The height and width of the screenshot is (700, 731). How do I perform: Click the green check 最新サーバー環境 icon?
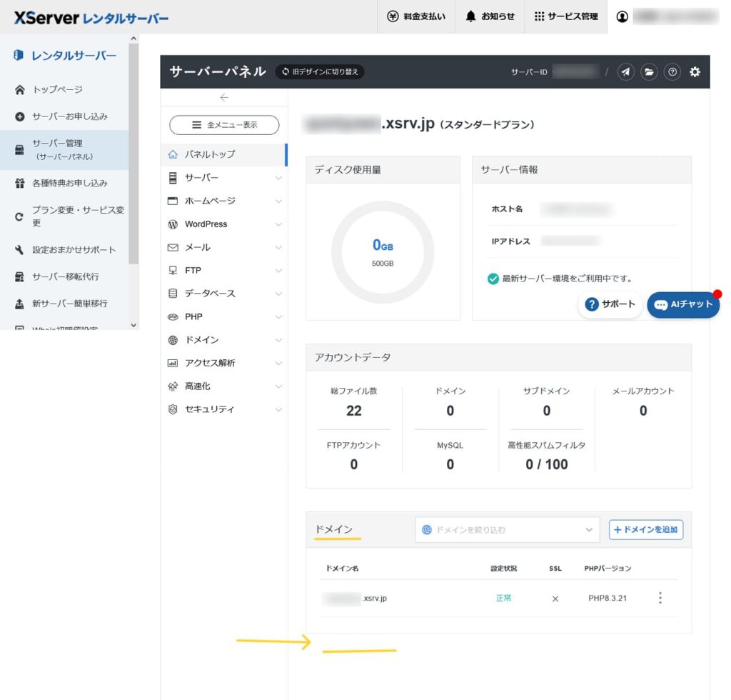click(x=493, y=279)
